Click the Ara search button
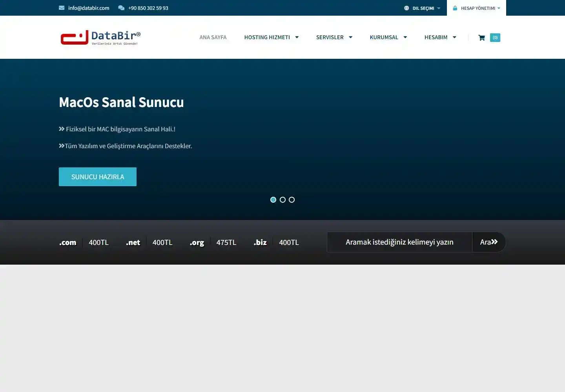The width and height of the screenshot is (565, 392). tap(489, 242)
